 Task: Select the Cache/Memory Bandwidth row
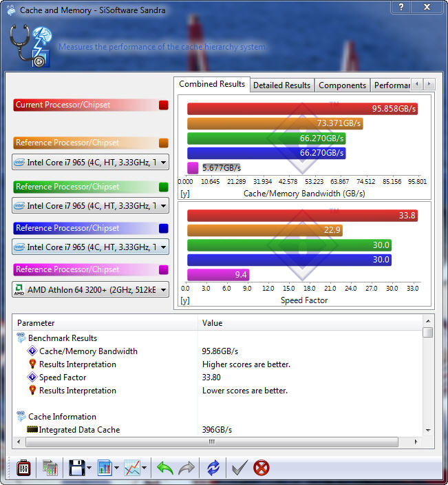[217, 351]
